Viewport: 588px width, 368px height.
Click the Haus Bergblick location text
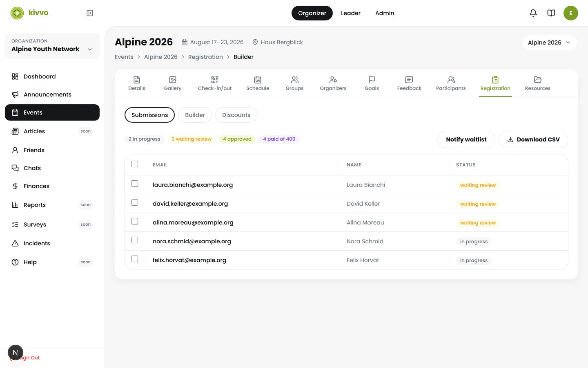tap(282, 42)
